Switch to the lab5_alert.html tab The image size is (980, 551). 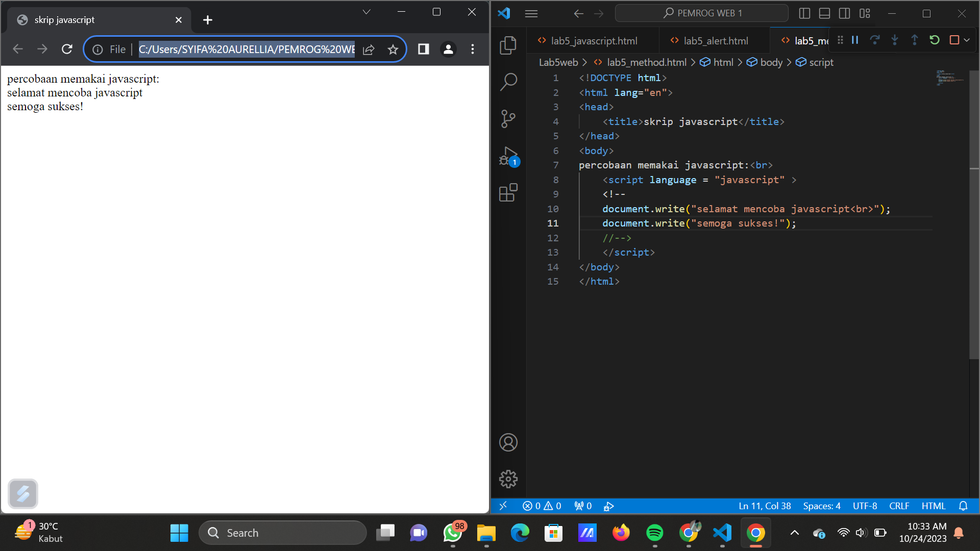pos(716,41)
